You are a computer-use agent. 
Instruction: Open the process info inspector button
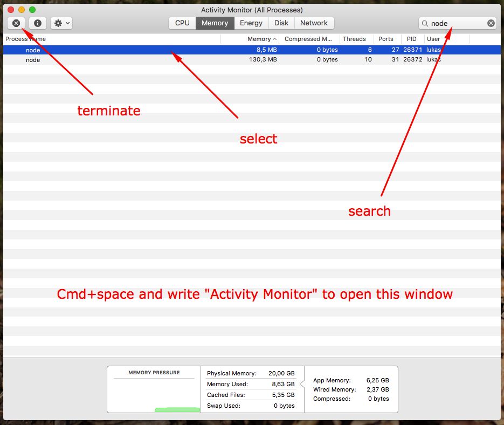[x=38, y=23]
